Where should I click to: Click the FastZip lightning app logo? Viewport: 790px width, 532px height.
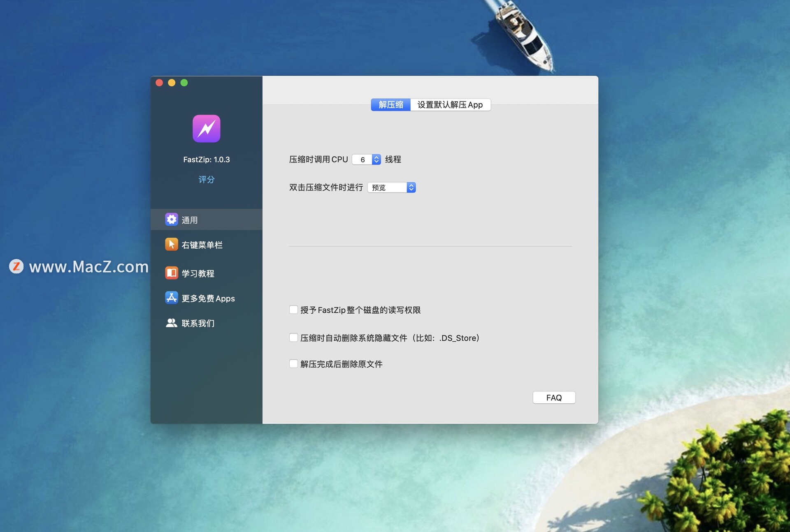pyautogui.click(x=206, y=128)
